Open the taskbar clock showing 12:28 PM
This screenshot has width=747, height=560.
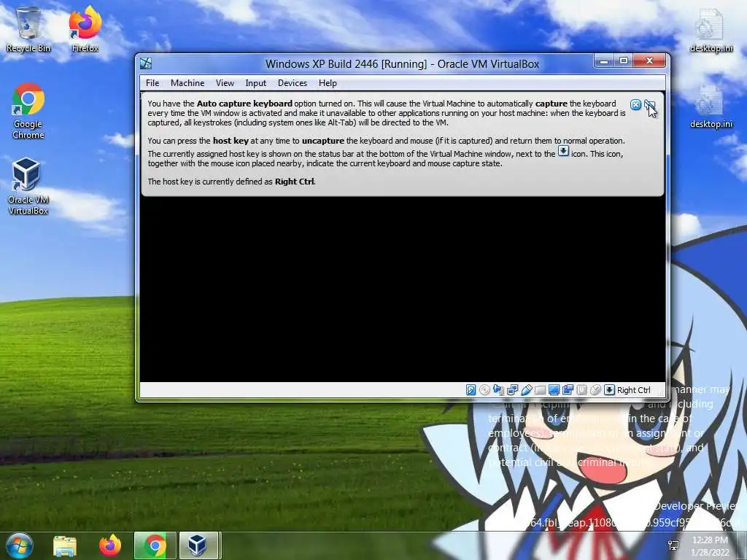pos(711,545)
